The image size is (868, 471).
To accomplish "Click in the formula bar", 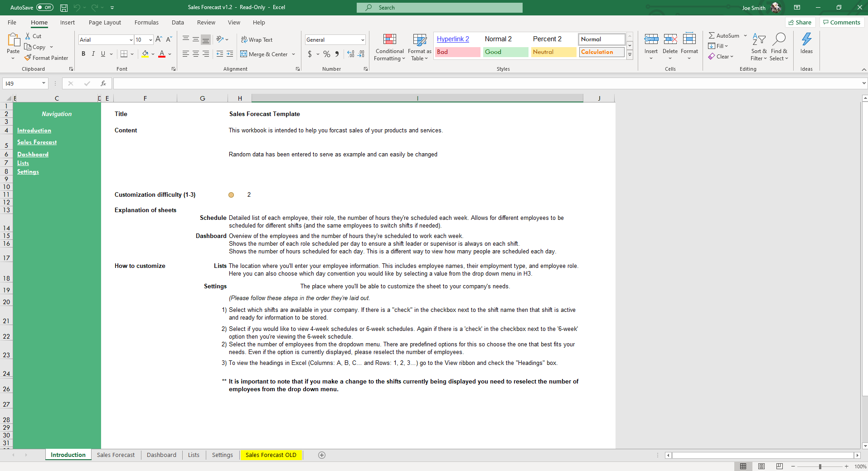I will click(x=487, y=83).
